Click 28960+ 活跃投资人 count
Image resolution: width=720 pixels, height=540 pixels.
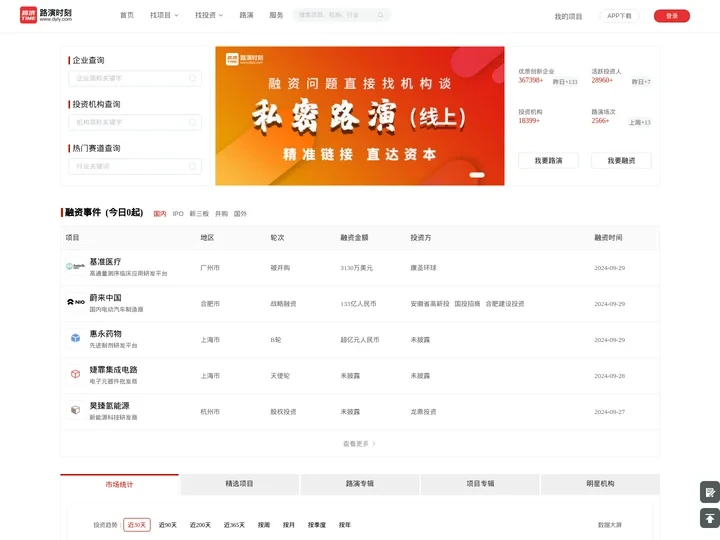click(x=602, y=80)
